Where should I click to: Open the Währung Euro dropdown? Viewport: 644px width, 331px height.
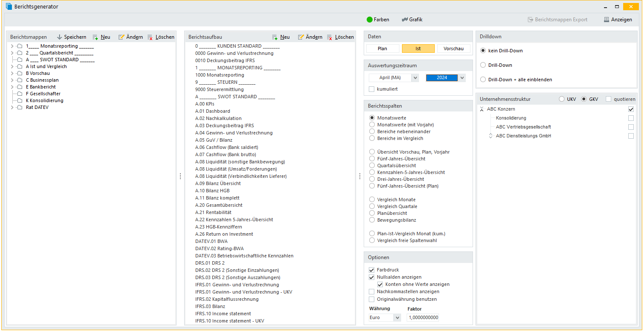397,317
